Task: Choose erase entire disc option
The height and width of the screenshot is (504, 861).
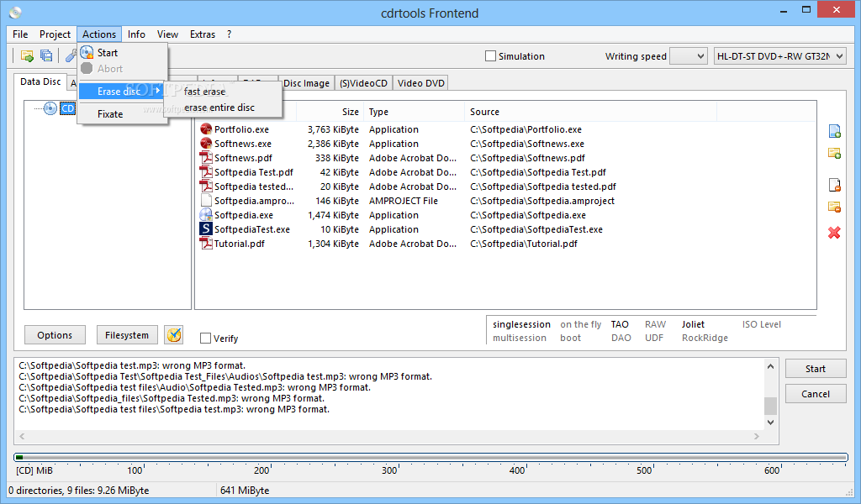Action: coord(219,108)
